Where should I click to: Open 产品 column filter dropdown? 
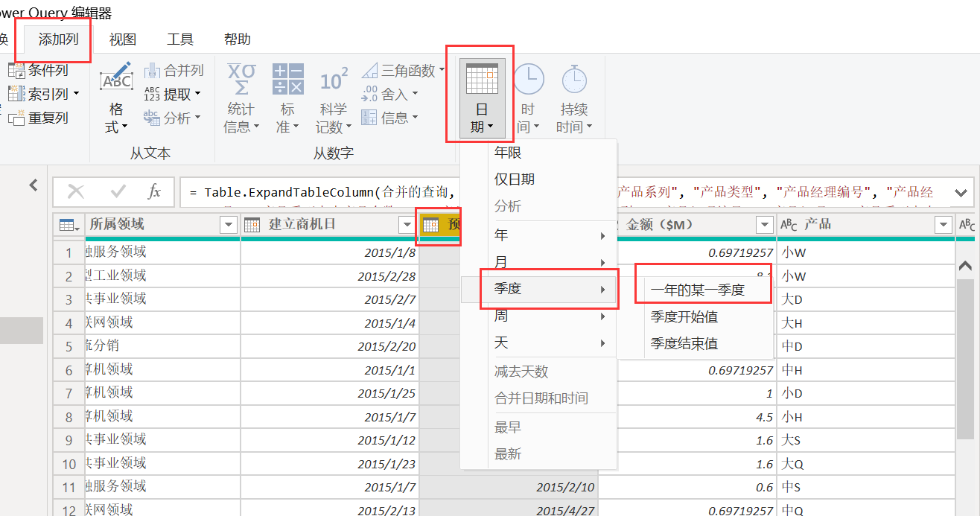pyautogui.click(x=943, y=225)
